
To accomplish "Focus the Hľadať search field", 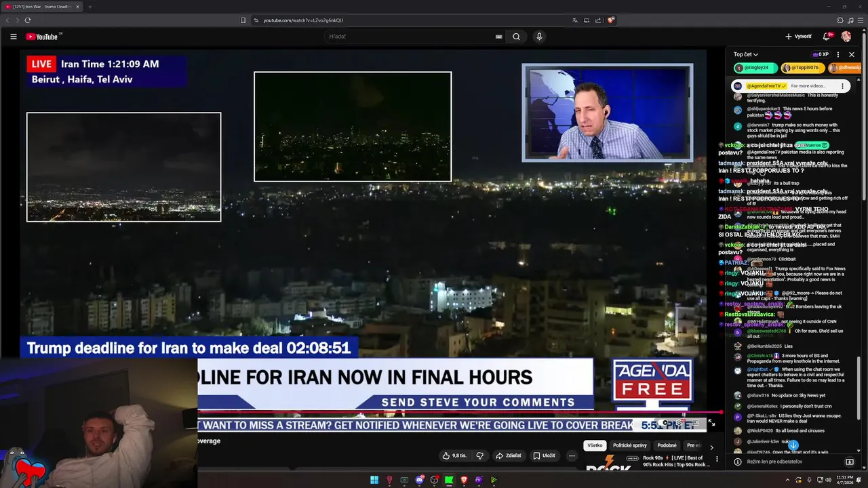I will click(x=410, y=37).
